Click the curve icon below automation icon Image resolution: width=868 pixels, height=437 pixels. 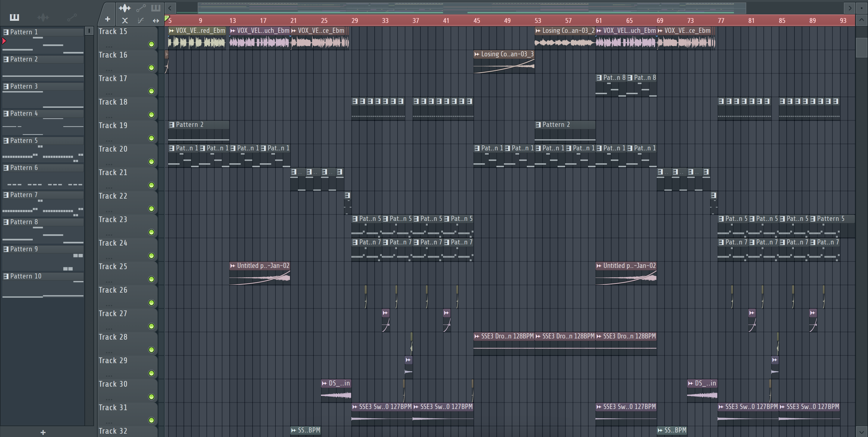tap(141, 20)
